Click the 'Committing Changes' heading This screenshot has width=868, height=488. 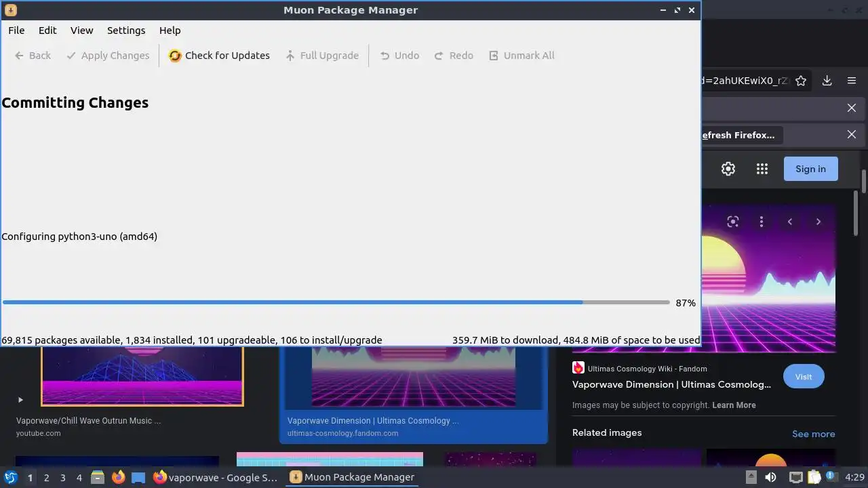(75, 103)
